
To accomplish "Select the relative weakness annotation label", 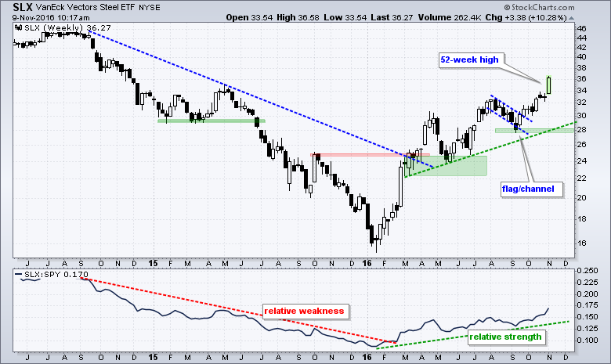I will tap(305, 311).
